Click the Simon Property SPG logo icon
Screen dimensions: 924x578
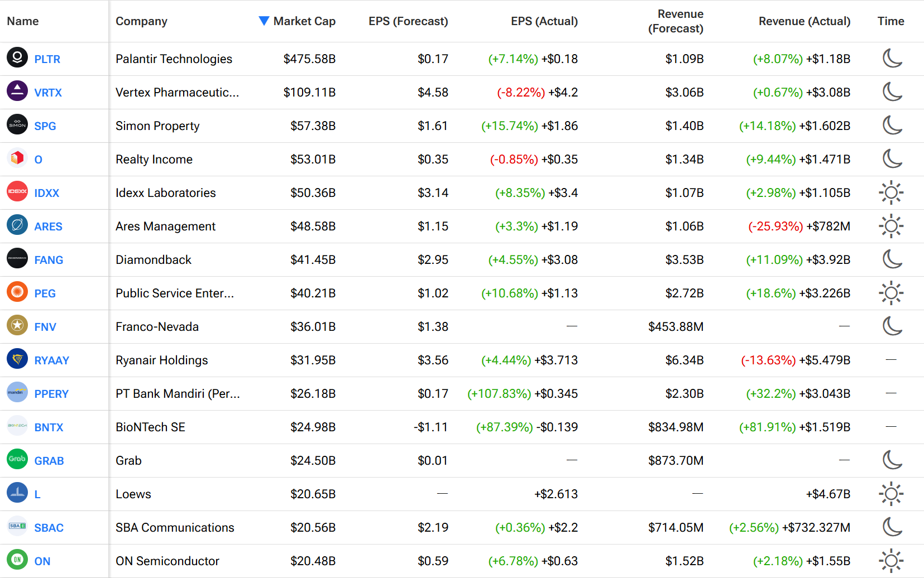tap(17, 124)
